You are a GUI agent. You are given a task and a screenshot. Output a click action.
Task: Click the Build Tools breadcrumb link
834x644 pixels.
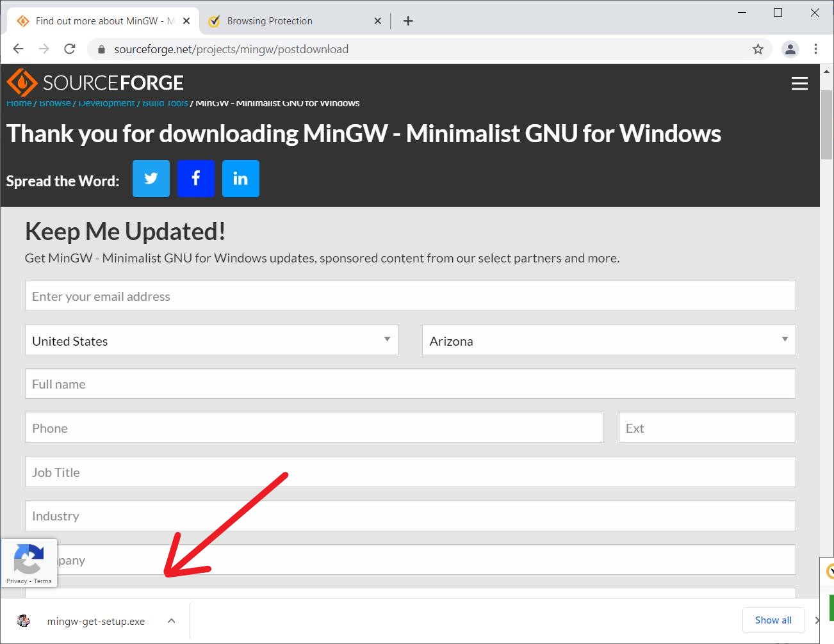(x=165, y=103)
